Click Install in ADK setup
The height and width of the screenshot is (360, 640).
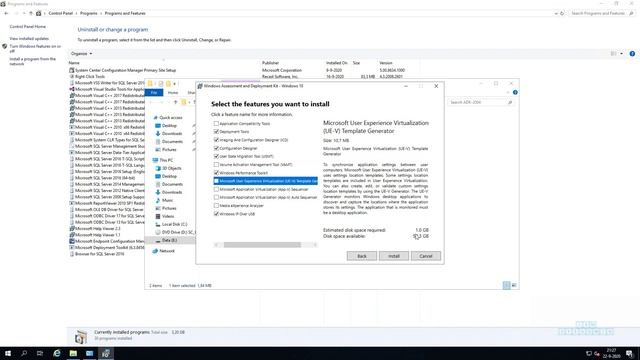(393, 256)
